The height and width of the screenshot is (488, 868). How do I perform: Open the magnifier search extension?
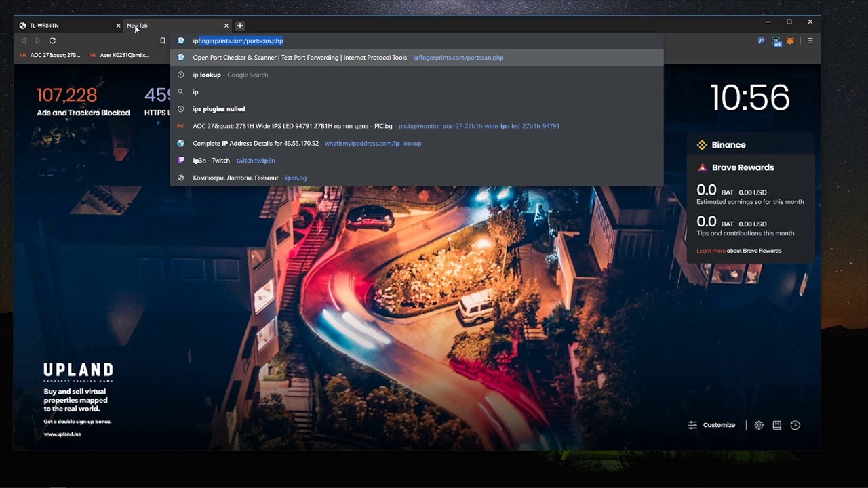click(x=762, y=41)
